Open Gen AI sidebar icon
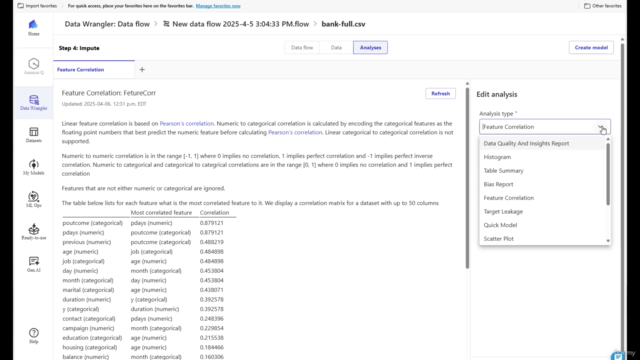640x360 pixels. [33, 264]
